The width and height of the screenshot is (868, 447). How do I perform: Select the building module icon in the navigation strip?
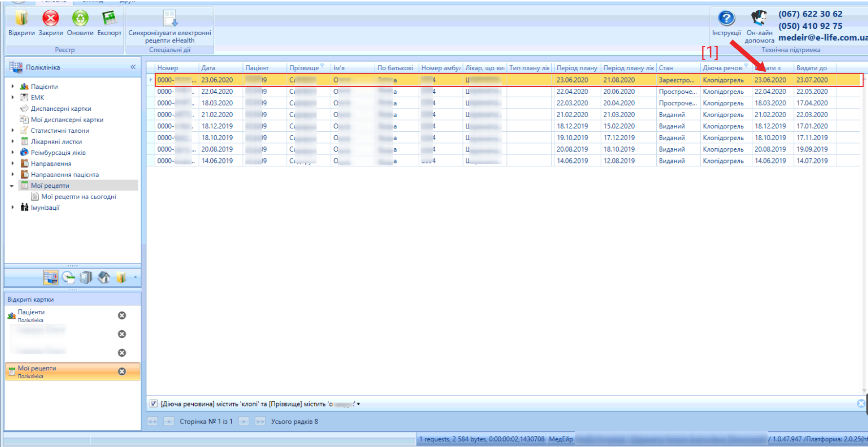pos(86,278)
